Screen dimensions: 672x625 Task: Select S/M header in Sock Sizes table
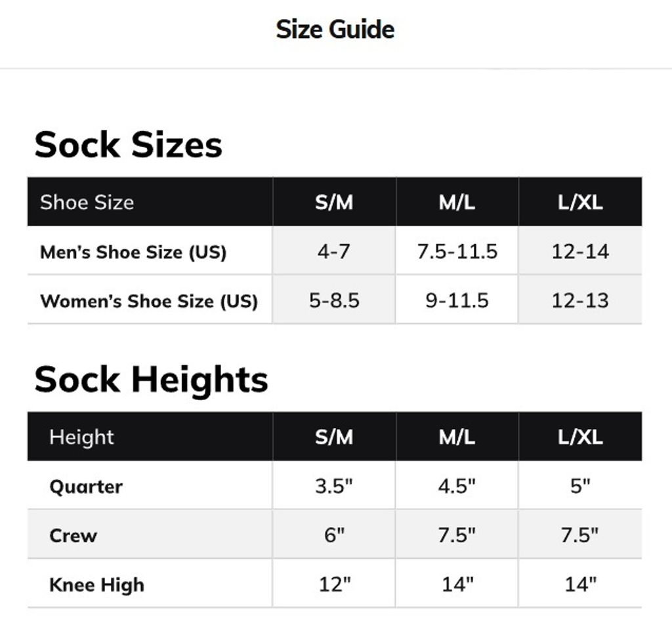[334, 202]
